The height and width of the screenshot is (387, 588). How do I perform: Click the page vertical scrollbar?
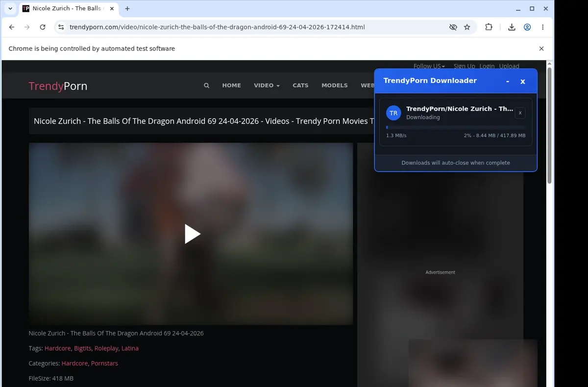pyautogui.click(x=550, y=125)
